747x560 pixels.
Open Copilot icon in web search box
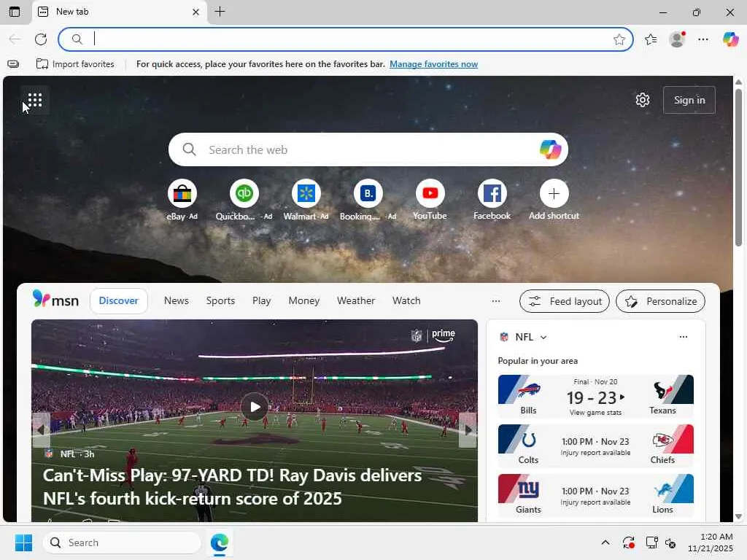(x=550, y=149)
